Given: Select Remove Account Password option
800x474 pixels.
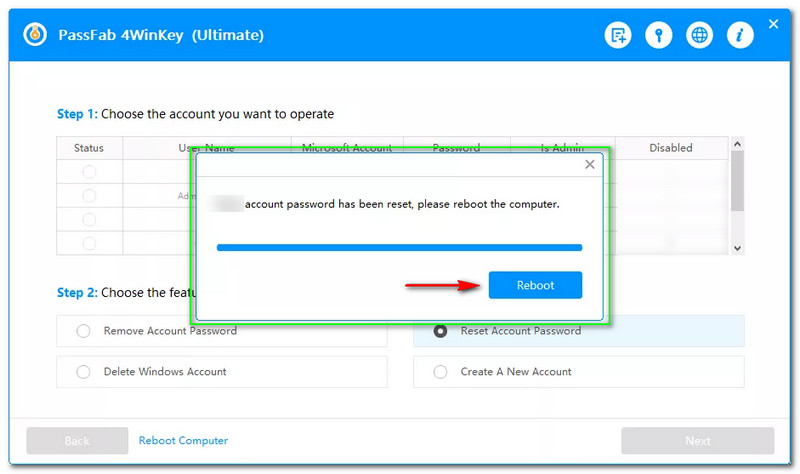Looking at the screenshot, I should pyautogui.click(x=84, y=331).
